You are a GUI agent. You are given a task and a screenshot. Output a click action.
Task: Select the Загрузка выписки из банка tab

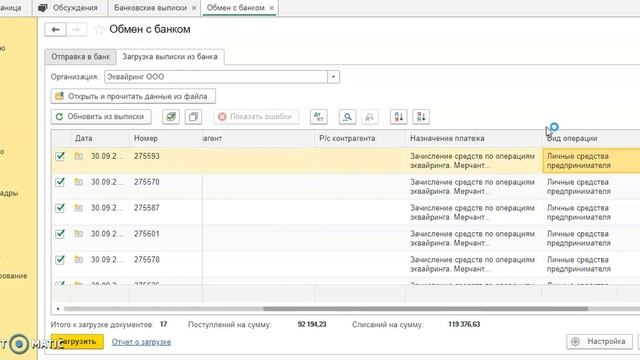(170, 57)
